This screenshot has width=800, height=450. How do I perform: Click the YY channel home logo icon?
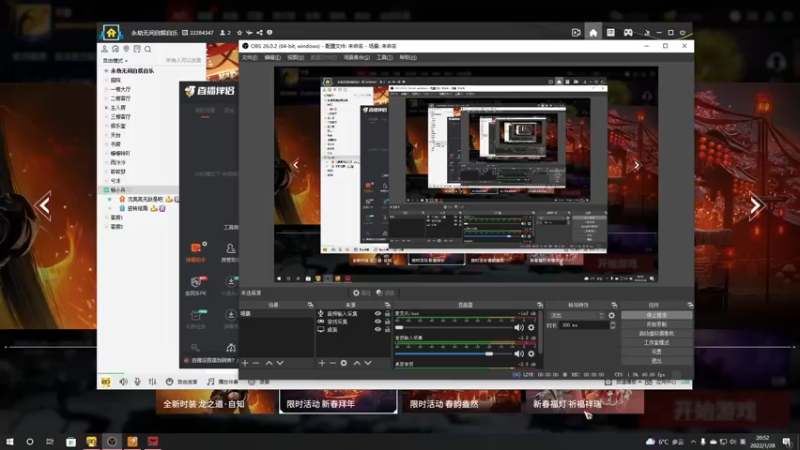coord(111,33)
